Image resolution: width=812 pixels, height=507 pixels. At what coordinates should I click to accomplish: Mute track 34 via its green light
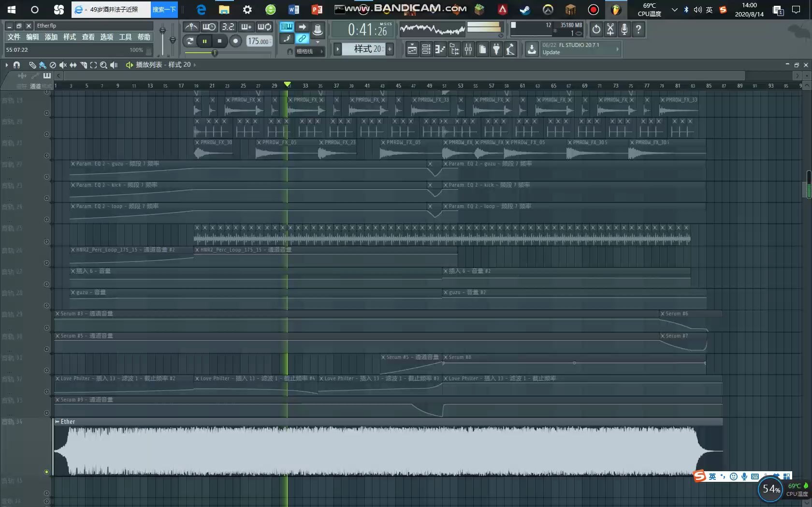(x=46, y=472)
